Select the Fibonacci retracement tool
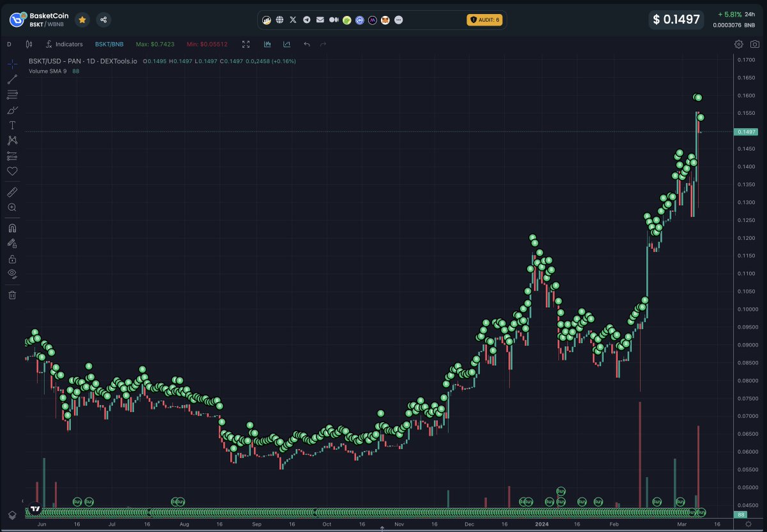 (12, 95)
